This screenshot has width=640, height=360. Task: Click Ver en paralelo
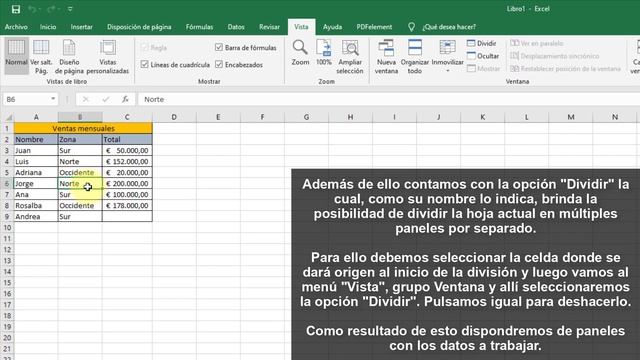point(537,43)
